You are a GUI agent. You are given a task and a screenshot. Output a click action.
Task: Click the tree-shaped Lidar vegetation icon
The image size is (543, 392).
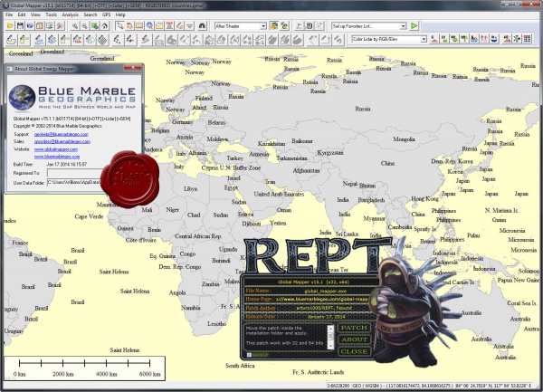point(464,39)
